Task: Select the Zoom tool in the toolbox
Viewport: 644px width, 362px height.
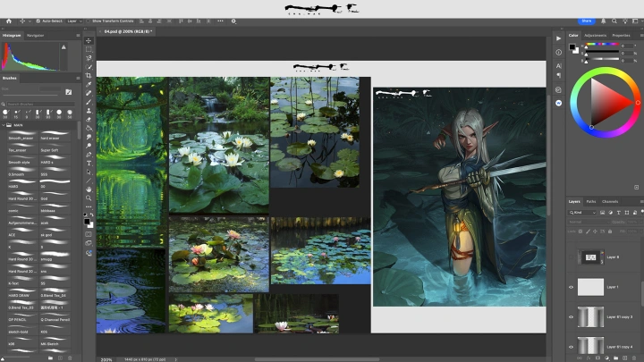Action: (89, 198)
